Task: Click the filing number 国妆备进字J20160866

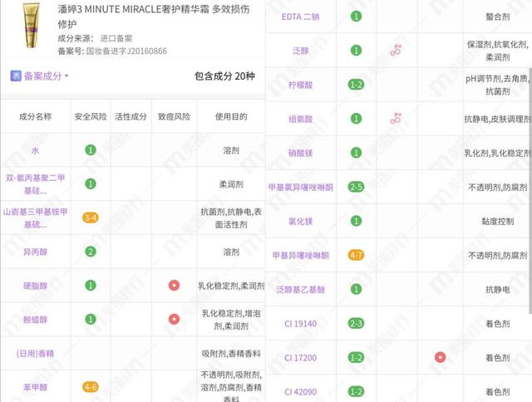Action: tap(126, 51)
